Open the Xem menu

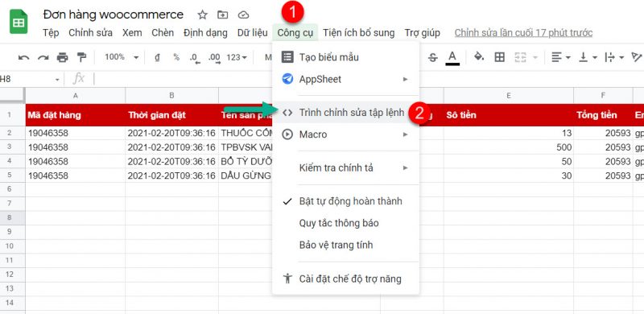[x=132, y=33]
